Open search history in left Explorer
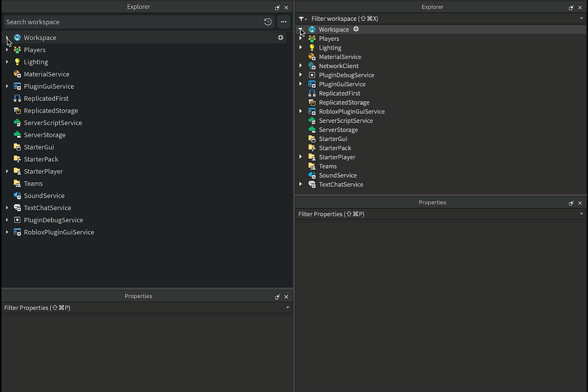 268,22
